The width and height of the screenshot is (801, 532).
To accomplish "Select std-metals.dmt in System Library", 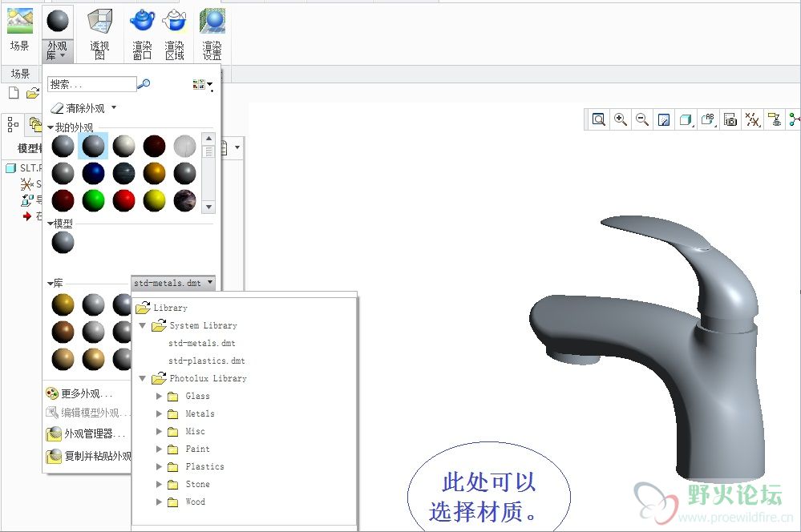I will (202, 343).
